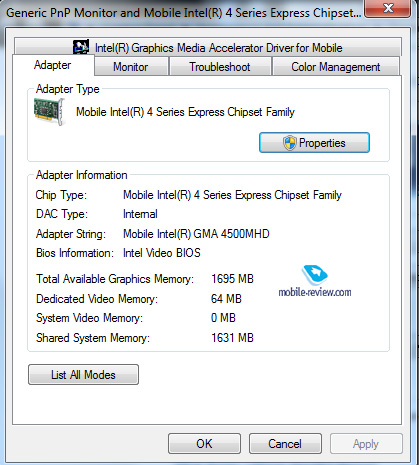Image resolution: width=419 pixels, height=465 pixels.
Task: Click the List All Modes button
Action: [83, 375]
